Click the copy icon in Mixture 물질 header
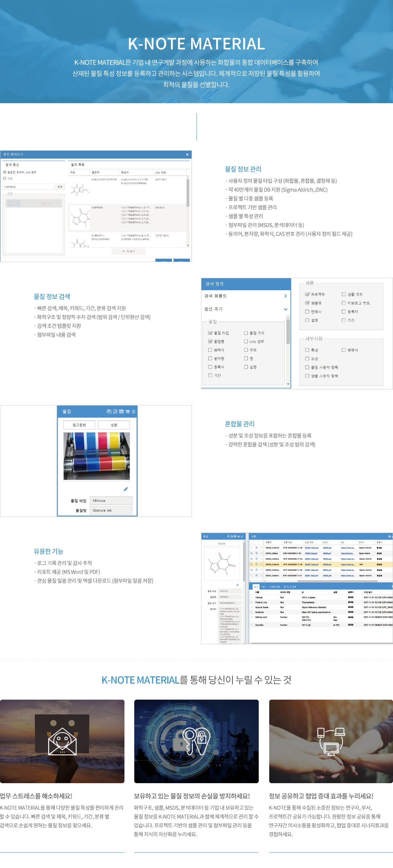Image resolution: width=393 pixels, height=868 pixels. point(109,411)
